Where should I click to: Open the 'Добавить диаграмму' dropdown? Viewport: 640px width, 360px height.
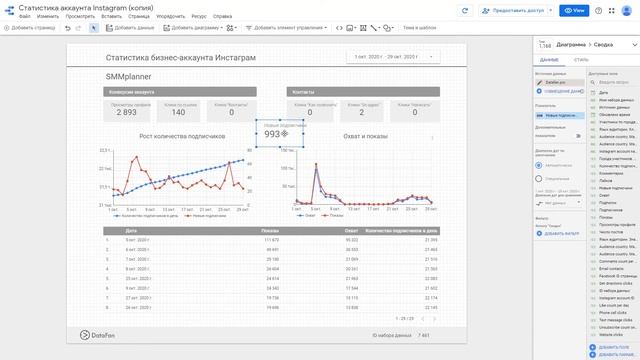[193, 28]
